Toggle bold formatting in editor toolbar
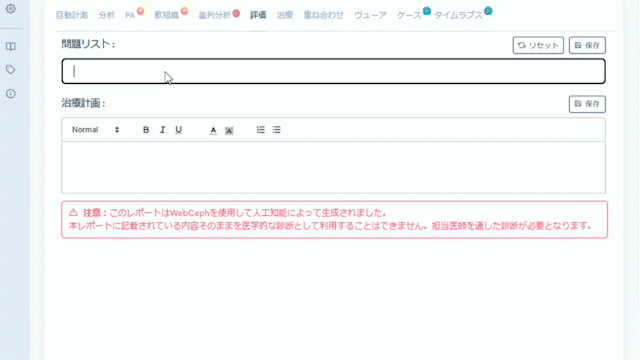The width and height of the screenshot is (640, 360). tap(146, 130)
